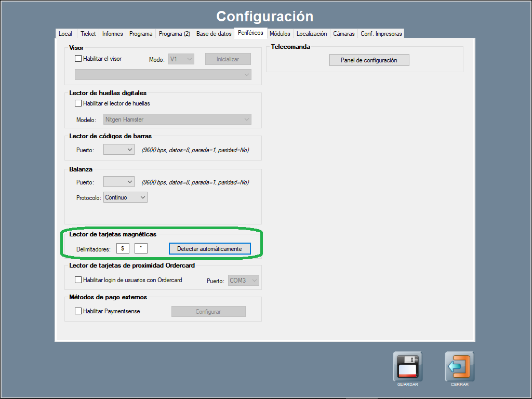Open the Cámaras tab
Viewport: 532px width, 399px height.
343,34
